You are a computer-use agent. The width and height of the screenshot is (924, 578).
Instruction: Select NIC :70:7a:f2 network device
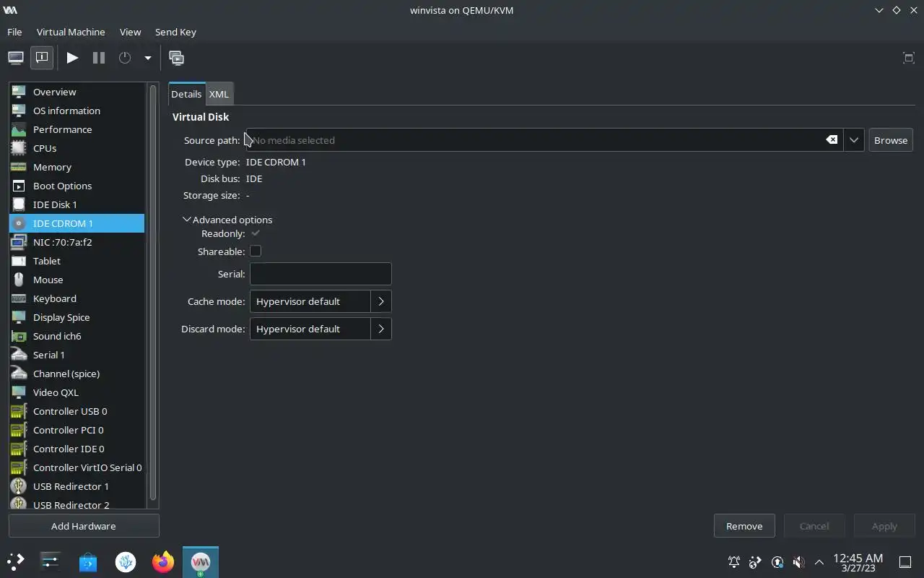point(77,242)
